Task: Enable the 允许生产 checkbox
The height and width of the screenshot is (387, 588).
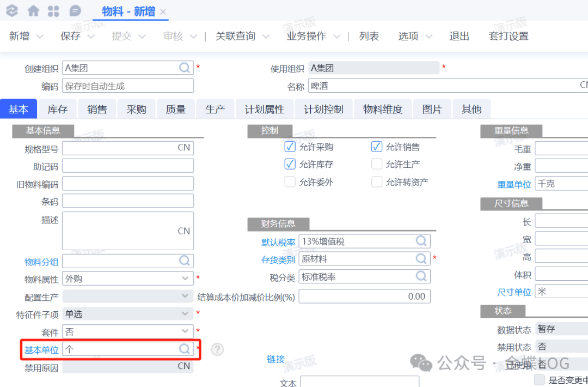Action: 377,164
